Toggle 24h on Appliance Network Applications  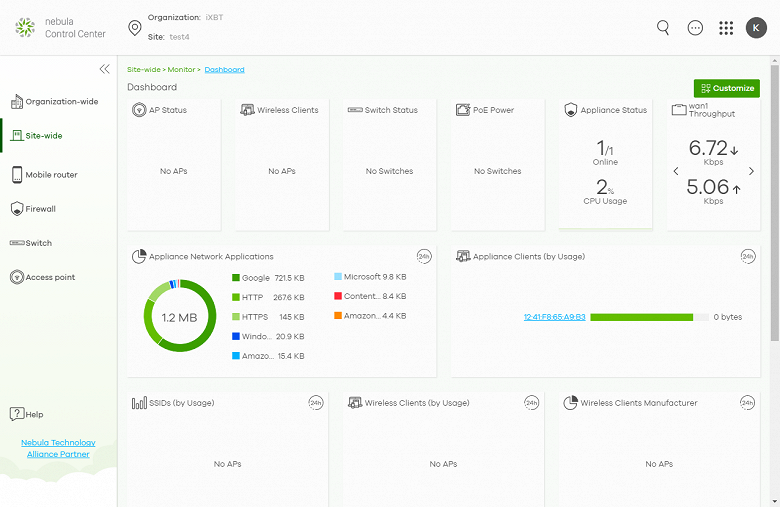(x=424, y=257)
